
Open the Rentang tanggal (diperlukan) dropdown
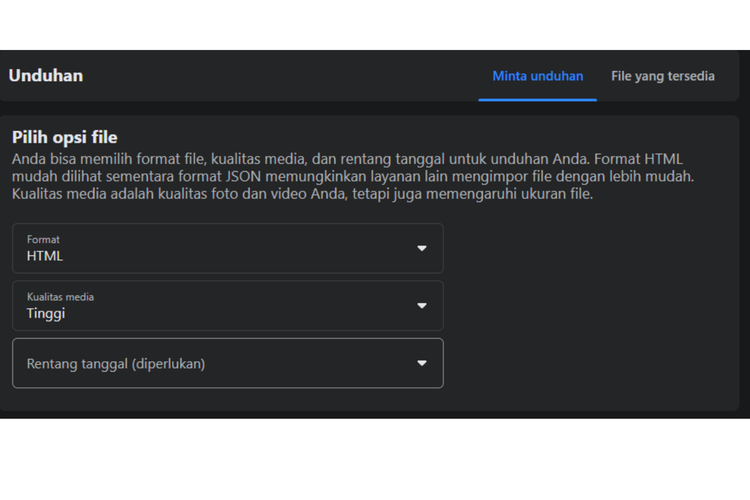click(227, 363)
